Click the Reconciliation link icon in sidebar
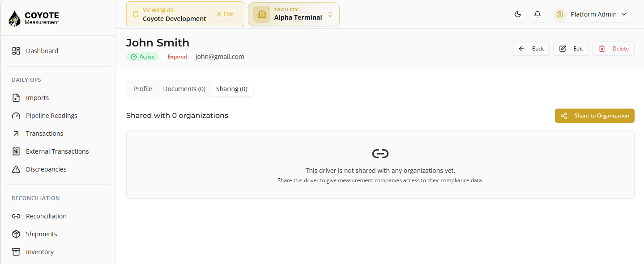The width and height of the screenshot is (644, 264). click(16, 216)
